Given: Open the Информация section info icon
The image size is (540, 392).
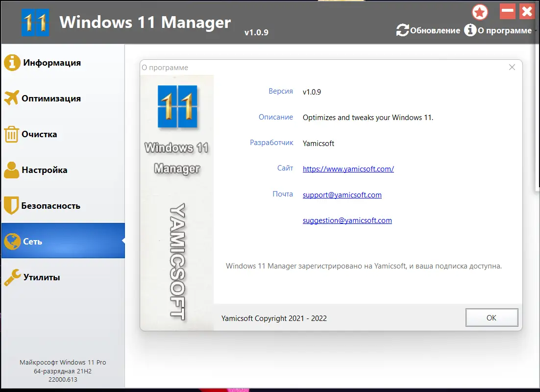Looking at the screenshot, I should pos(12,62).
